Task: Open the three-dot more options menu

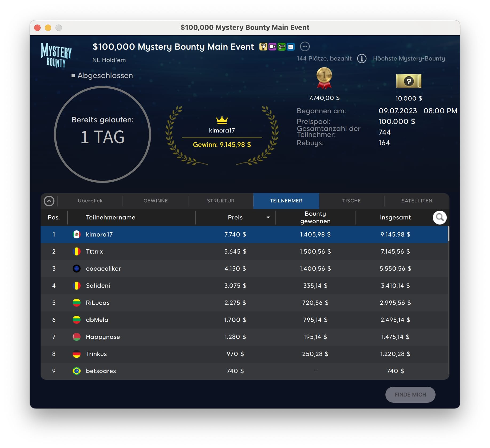Action: click(x=305, y=46)
